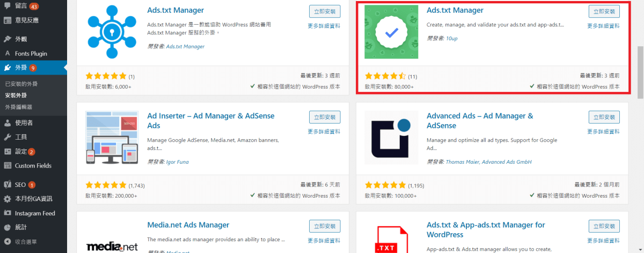Open 更多詳細資料 for Media.net Ads Manager

[x=324, y=241]
